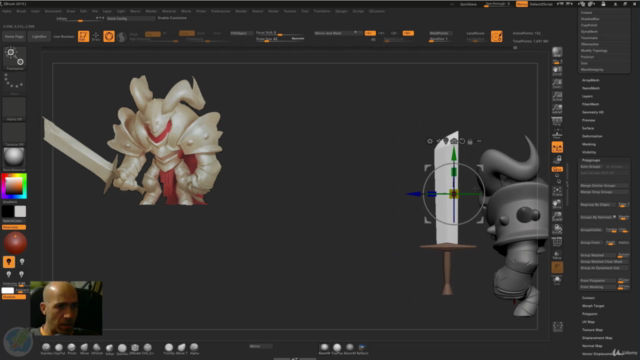Click the gizmo lock icon
The height and width of the screenshot is (360, 640).
(x=470, y=142)
